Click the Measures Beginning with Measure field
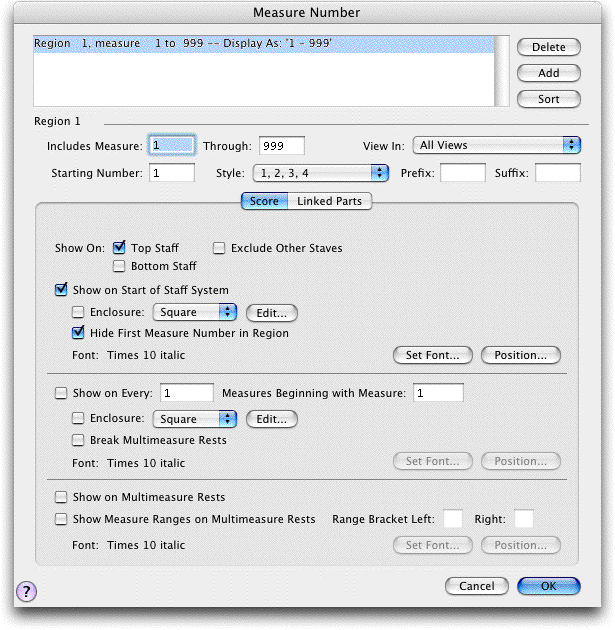 (x=438, y=393)
